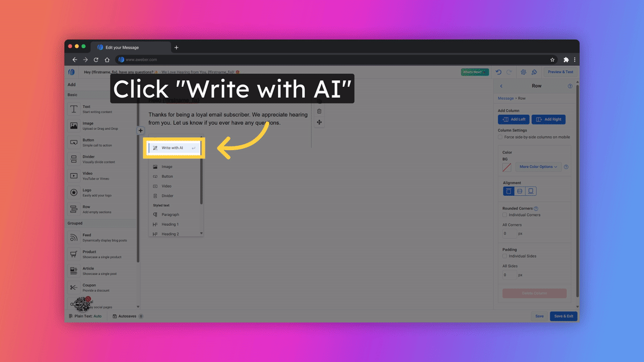Image resolution: width=644 pixels, height=362 pixels.
Task: Click the plus button to add block
Action: tap(141, 130)
